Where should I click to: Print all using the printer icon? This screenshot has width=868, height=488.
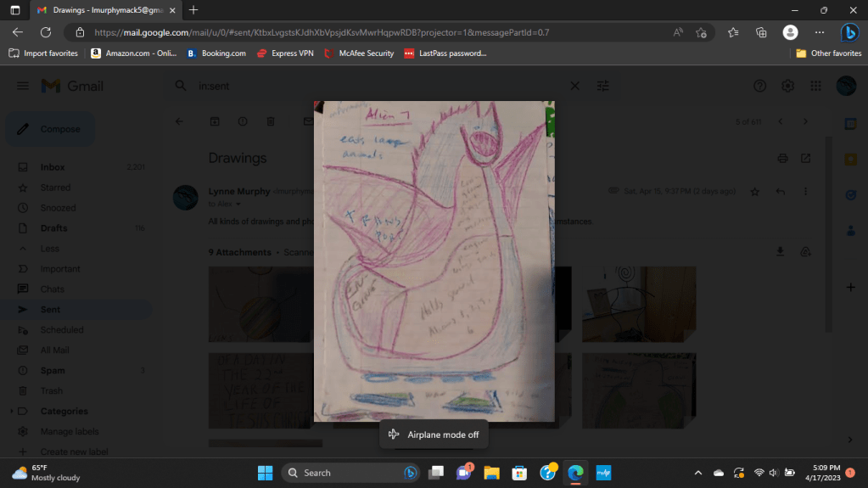782,158
